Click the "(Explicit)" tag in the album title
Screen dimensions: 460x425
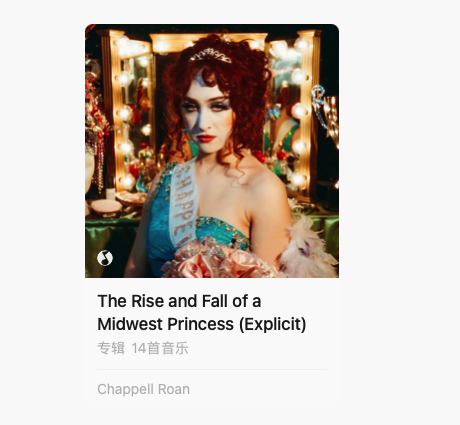coord(273,324)
